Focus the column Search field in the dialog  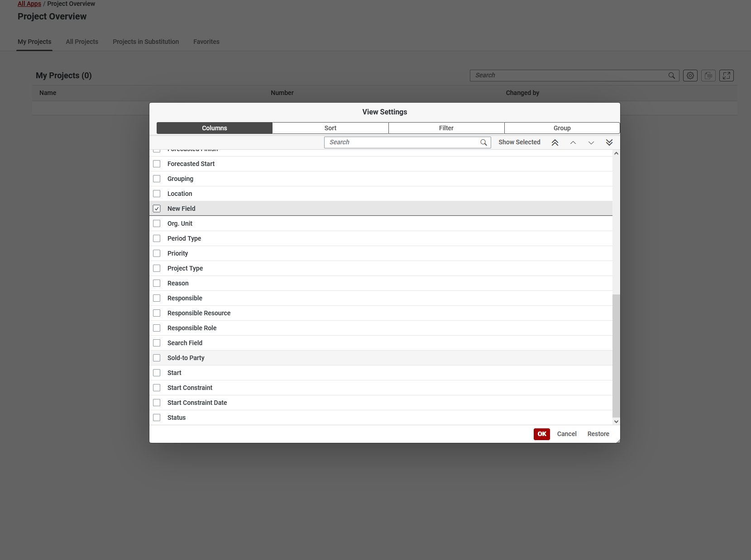pyautogui.click(x=403, y=142)
